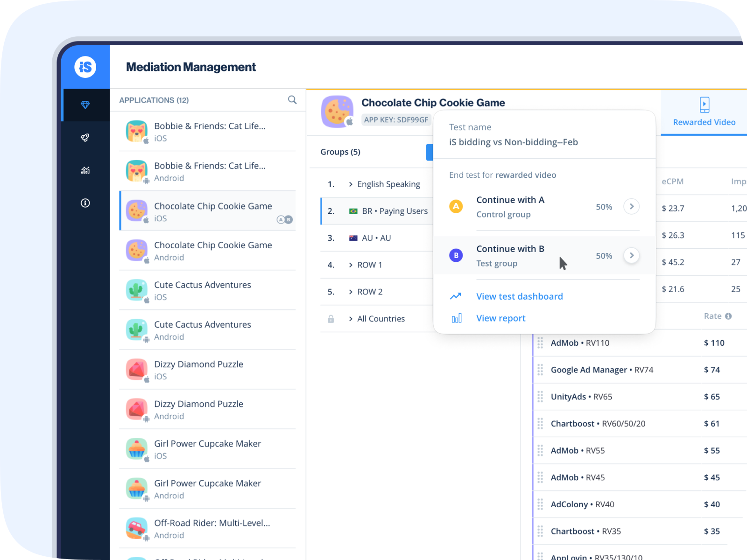Select Cute Cactus Adventures iOS app
747x560 pixels.
click(208, 290)
